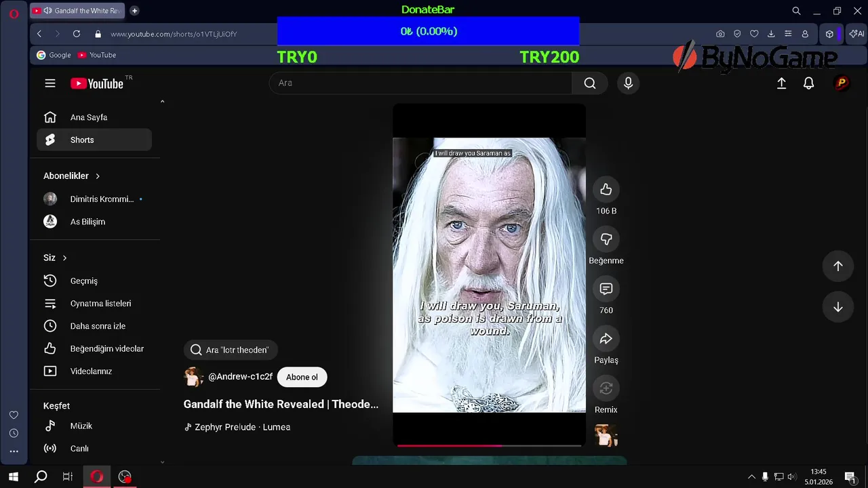Open Windows Start menu
Screen dimensions: 868x488
(x=14, y=476)
